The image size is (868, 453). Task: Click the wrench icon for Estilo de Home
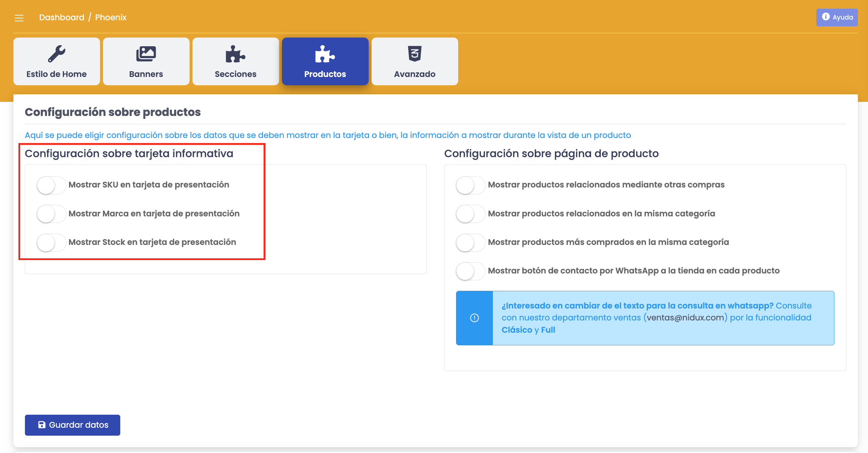tap(57, 54)
